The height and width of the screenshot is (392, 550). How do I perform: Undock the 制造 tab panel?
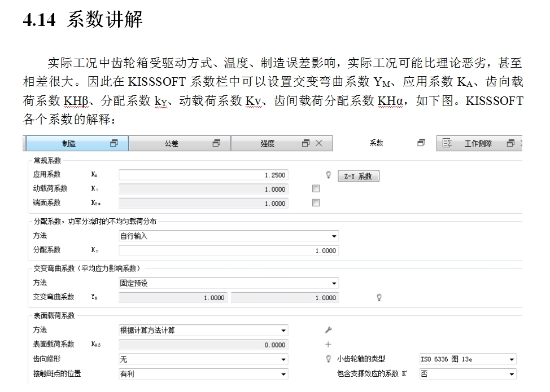[x=114, y=143]
